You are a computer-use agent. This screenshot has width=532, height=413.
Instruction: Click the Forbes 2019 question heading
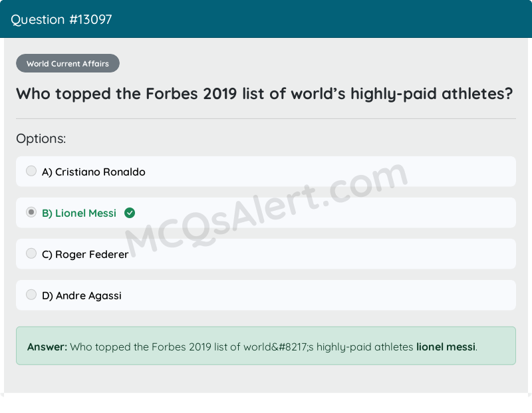pos(265,94)
